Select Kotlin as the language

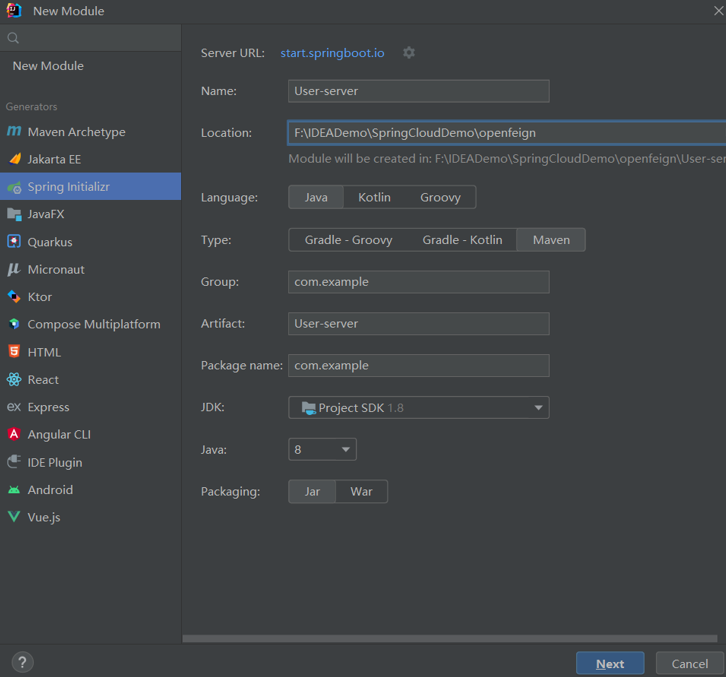click(374, 197)
